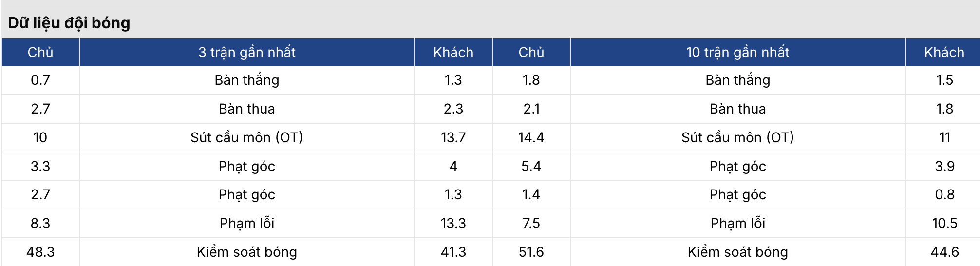
Task: Click "Sút cầu môn (OT)" under 10 trận gần nhất
Action: click(737, 137)
